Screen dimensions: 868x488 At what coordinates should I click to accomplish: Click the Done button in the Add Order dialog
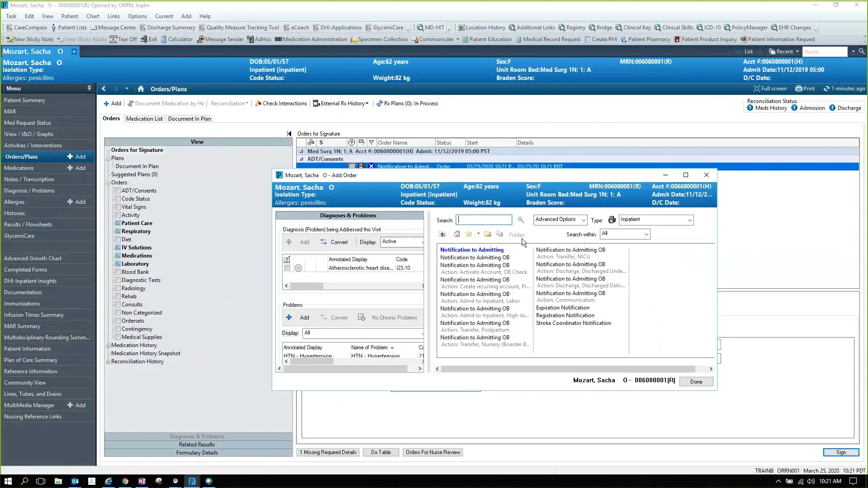tap(696, 381)
